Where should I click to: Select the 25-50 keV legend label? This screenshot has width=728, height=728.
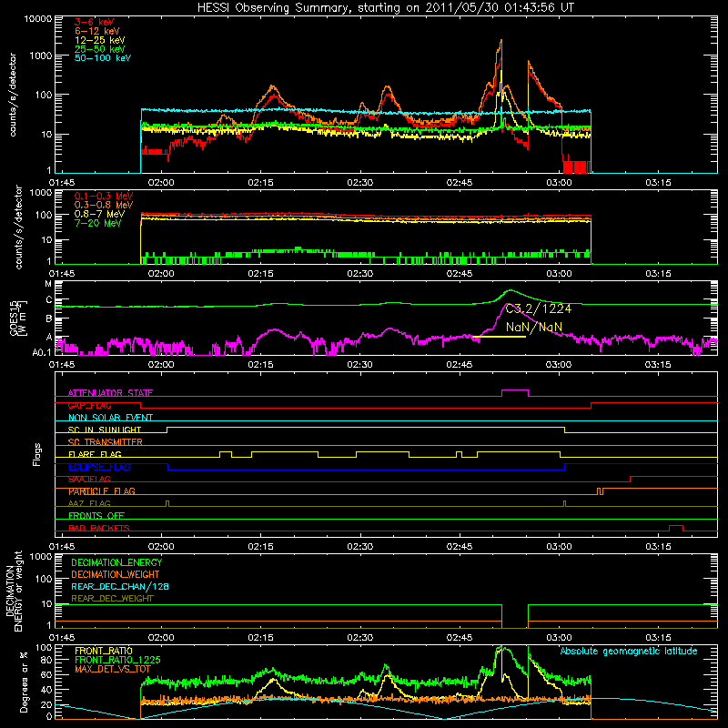[x=100, y=49]
